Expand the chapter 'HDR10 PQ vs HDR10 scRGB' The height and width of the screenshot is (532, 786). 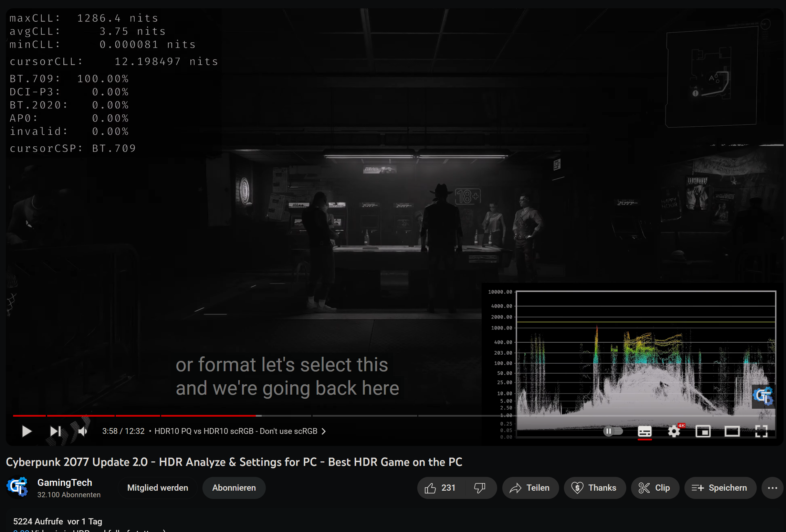click(240, 431)
